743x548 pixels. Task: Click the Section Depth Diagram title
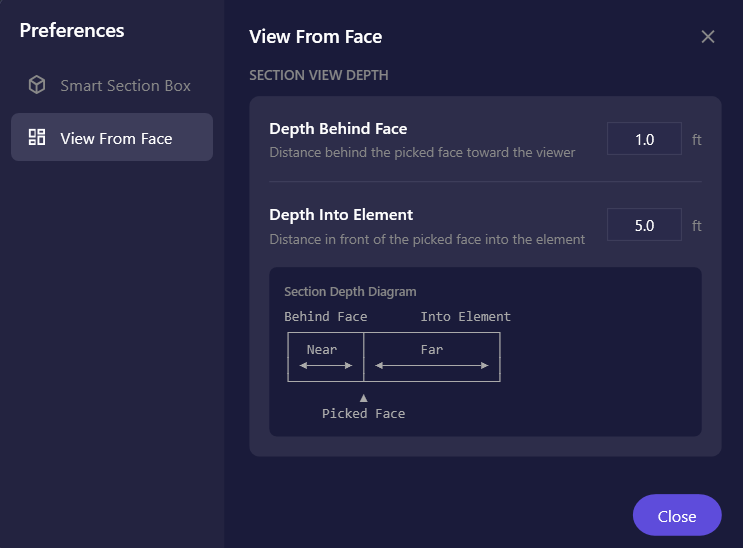350,292
